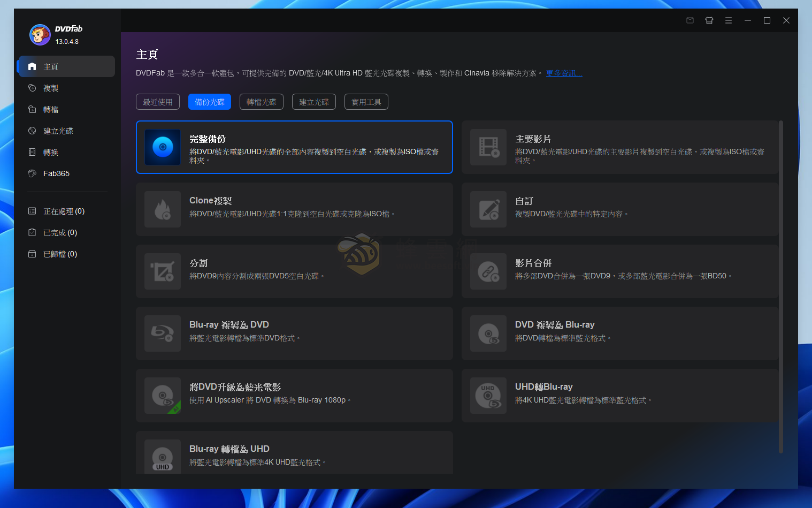Image resolution: width=812 pixels, height=508 pixels.
Task: Click the 將DVD9內容分割成兩張DVD5空白光碟 description
Action: click(x=257, y=276)
